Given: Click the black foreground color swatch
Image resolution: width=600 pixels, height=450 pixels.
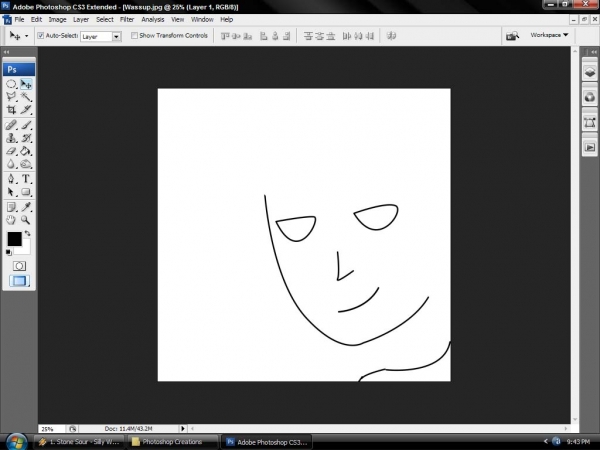Looking at the screenshot, I should pos(14,239).
